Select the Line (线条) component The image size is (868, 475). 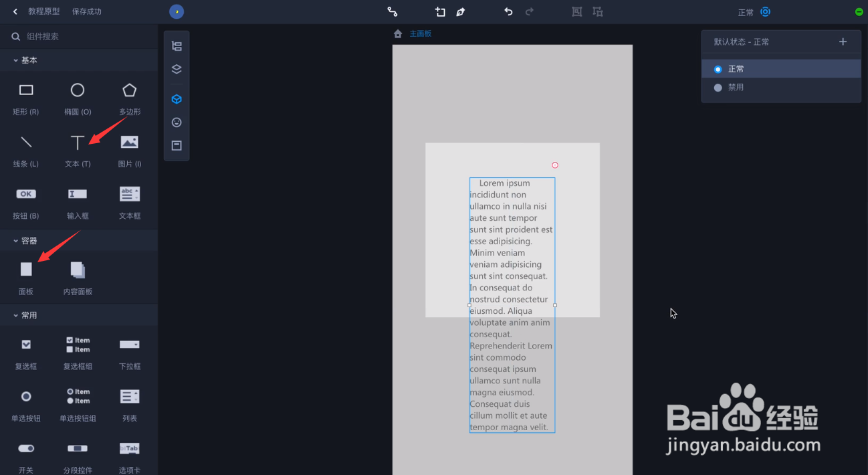click(x=26, y=149)
